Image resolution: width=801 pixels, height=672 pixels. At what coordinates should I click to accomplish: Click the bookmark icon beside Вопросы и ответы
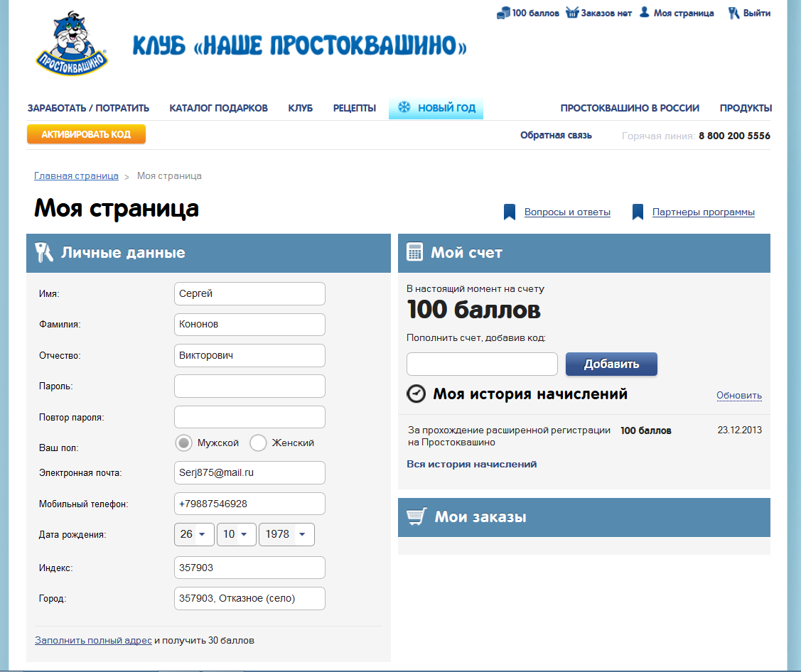click(510, 212)
